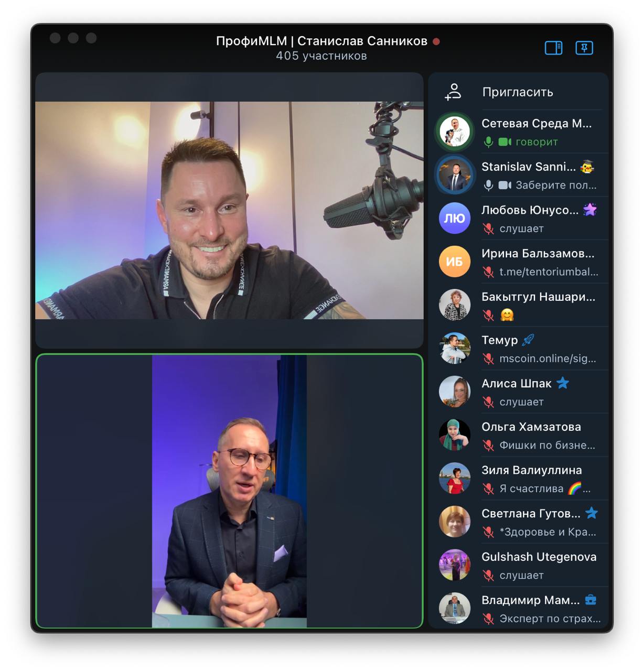Click the ПрофиMLM call title

321,41
